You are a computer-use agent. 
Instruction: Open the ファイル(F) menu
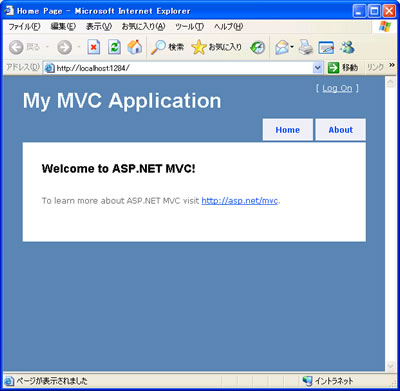point(24,27)
